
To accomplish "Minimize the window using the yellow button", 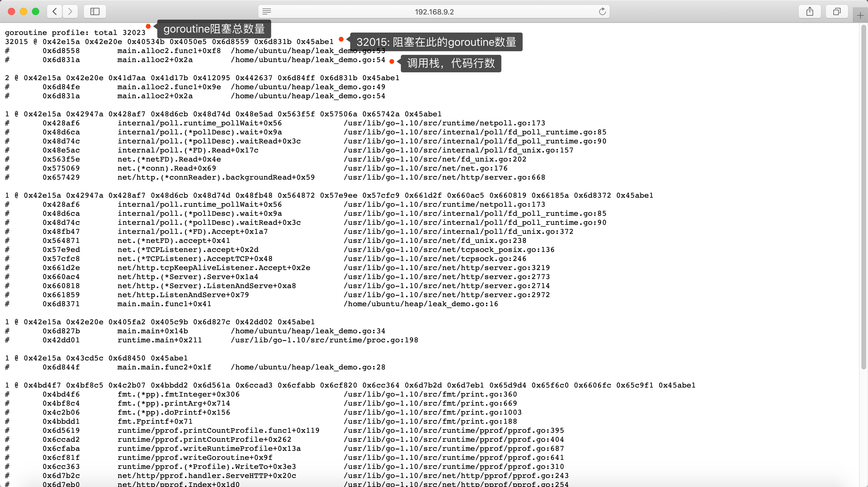I will [24, 11].
